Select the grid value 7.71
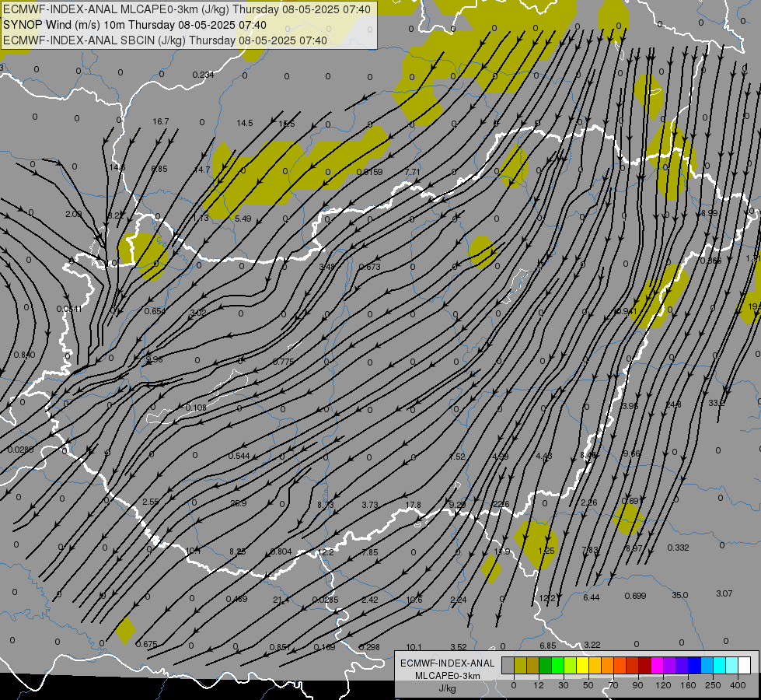The width and height of the screenshot is (761, 700). pyautogui.click(x=412, y=172)
